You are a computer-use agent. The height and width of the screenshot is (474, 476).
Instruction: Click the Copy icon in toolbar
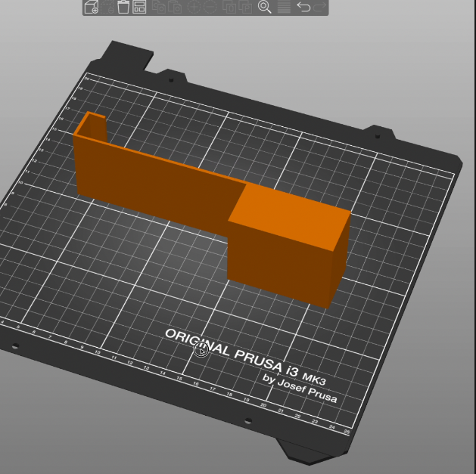pos(158,8)
